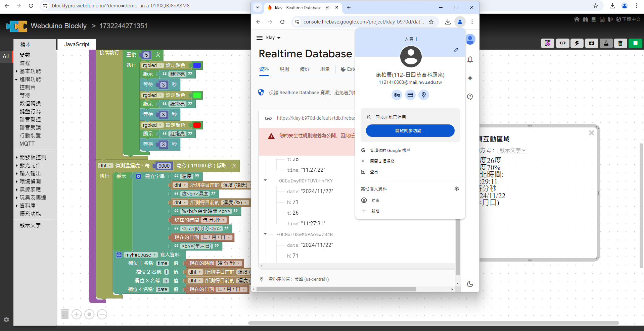Viewport: 644px width, 331px height.
Task: Open the klay project dropdown
Action: coord(273,38)
